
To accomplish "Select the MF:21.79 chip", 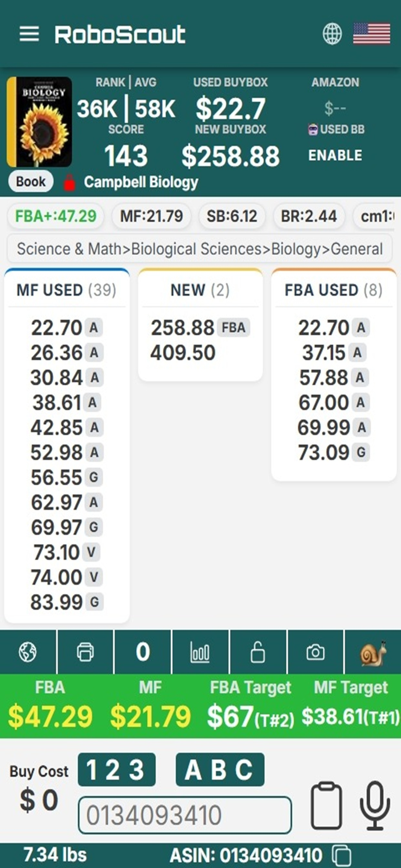I will click(x=151, y=216).
